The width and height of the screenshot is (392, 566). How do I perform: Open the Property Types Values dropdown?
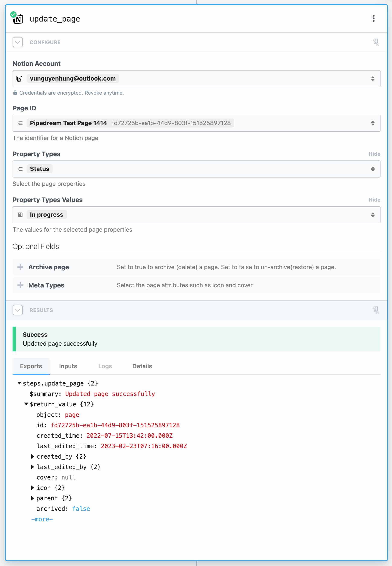(196, 215)
